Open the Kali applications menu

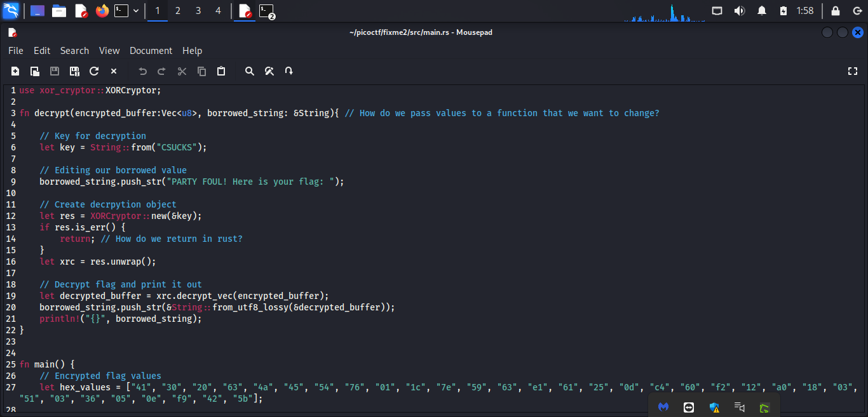(x=11, y=11)
